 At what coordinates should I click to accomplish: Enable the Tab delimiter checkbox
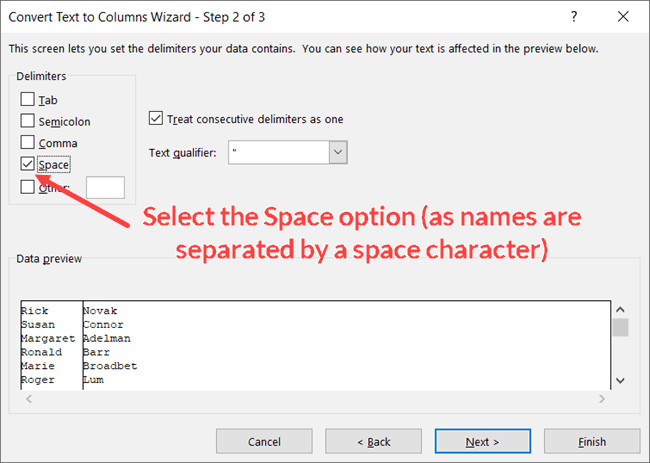pos(28,100)
